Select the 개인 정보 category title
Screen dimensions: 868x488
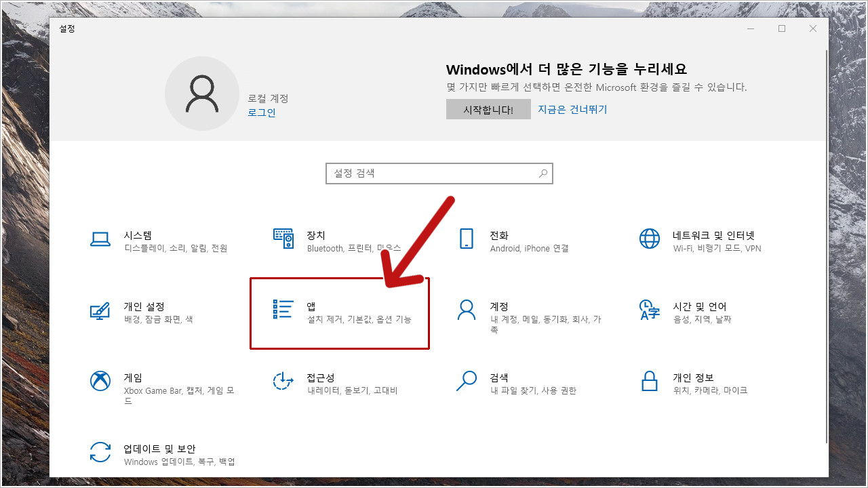[693, 378]
